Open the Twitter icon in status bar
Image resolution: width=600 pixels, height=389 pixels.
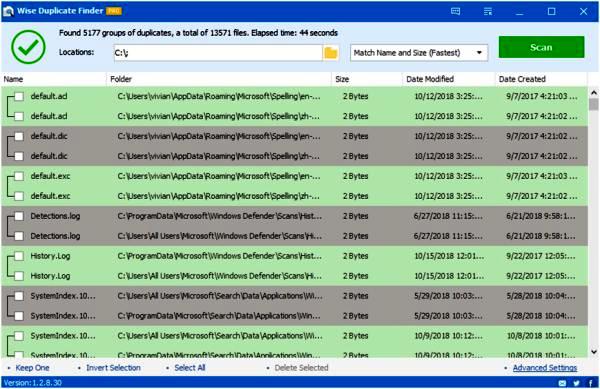point(576,383)
